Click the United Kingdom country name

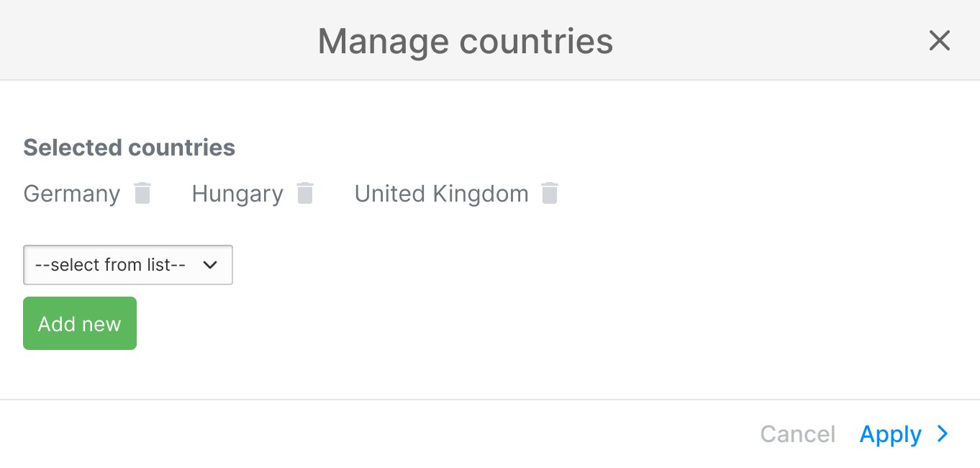click(441, 194)
